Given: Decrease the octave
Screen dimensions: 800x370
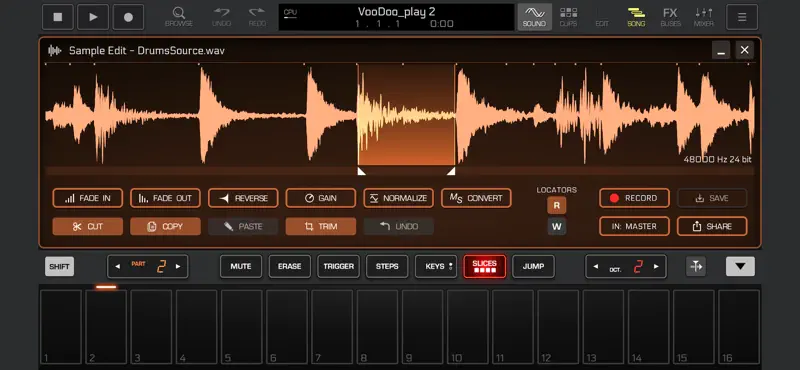Looking at the screenshot, I should pos(595,266).
